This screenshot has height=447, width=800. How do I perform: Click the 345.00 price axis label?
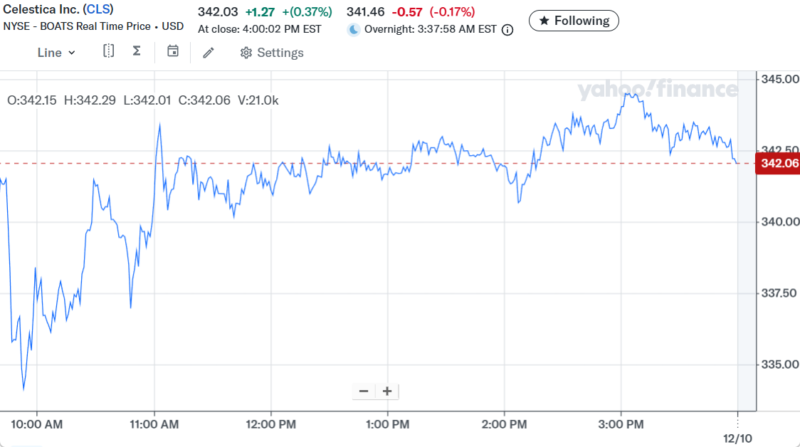point(778,78)
